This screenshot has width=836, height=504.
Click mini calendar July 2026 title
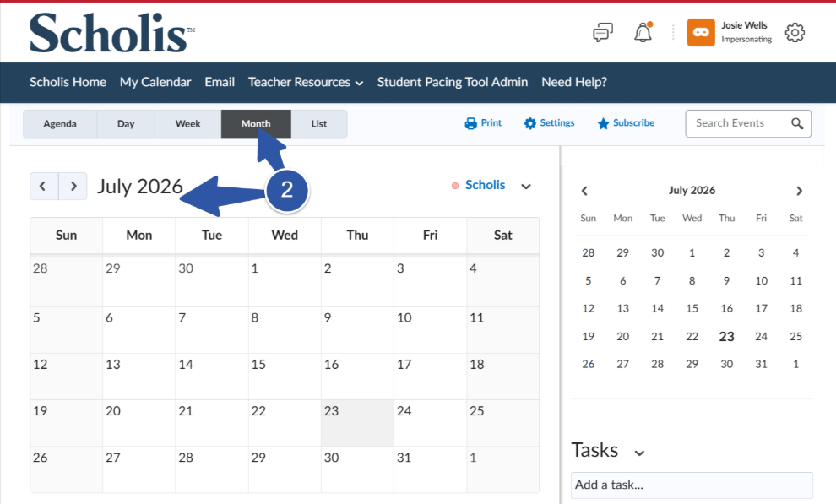pos(692,191)
